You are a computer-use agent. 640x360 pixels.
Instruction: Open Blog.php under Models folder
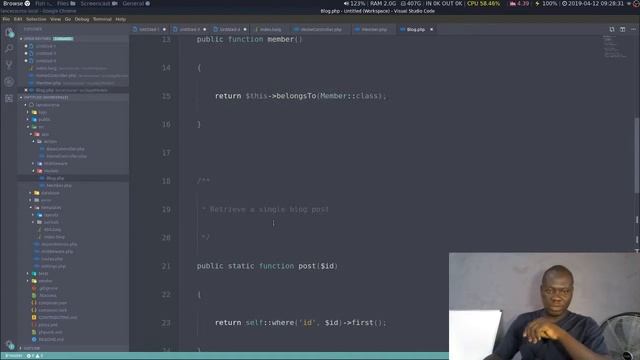pos(55,178)
